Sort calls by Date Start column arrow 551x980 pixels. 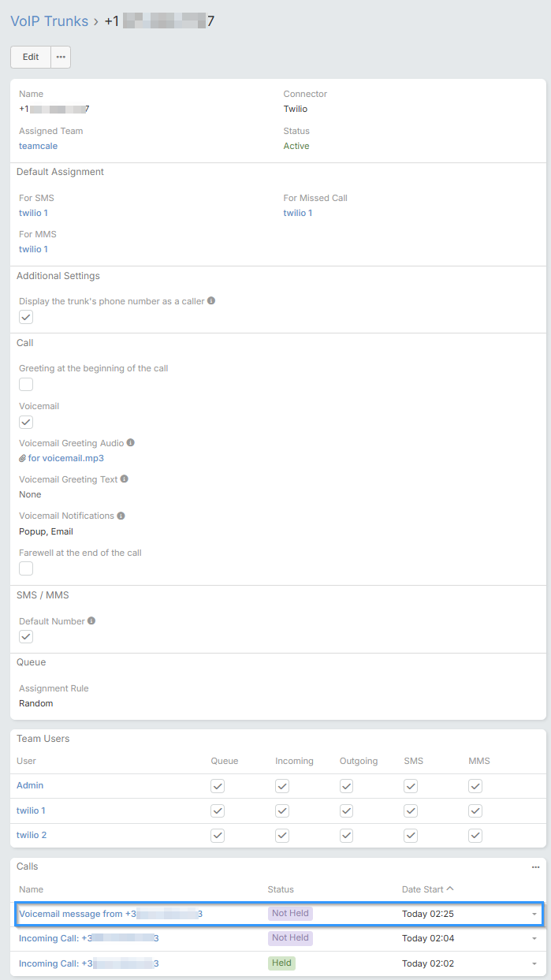point(450,889)
